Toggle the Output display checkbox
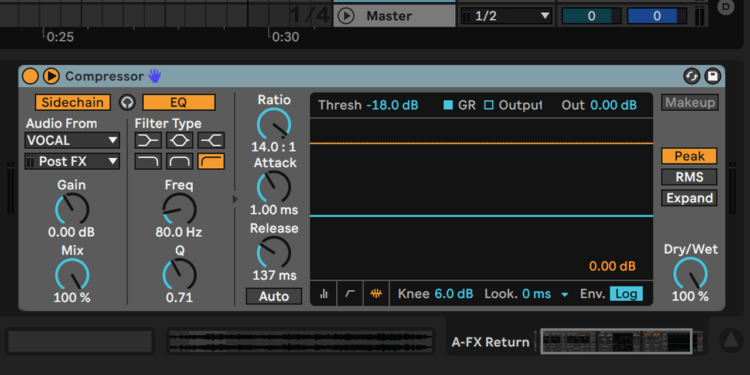This screenshot has height=375, width=750. [x=488, y=105]
